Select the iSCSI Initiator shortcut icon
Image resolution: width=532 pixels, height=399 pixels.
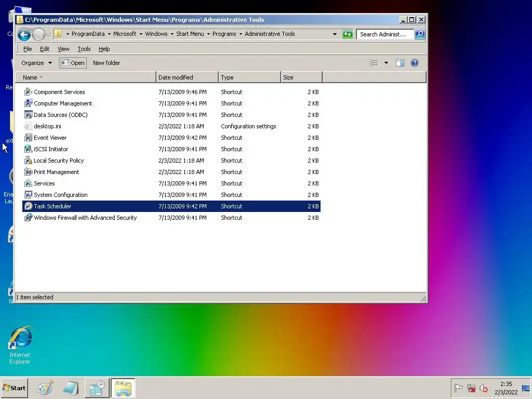[x=28, y=149]
